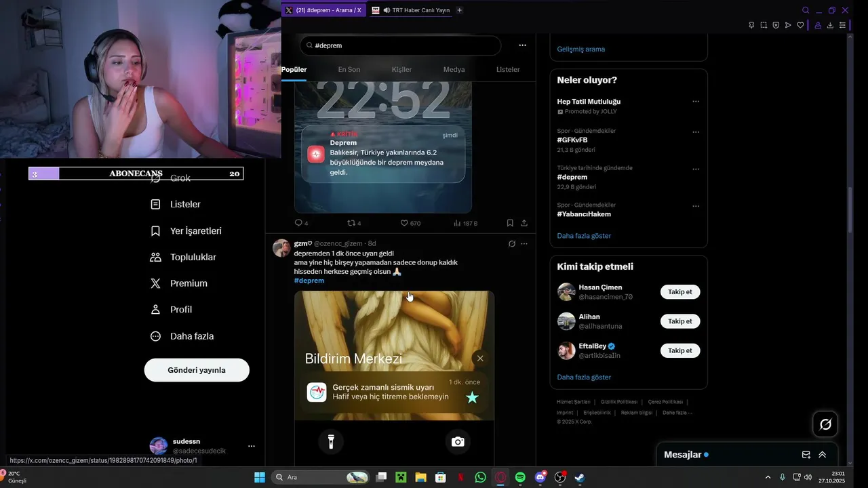Share the earthquake notification post

pos(524,223)
